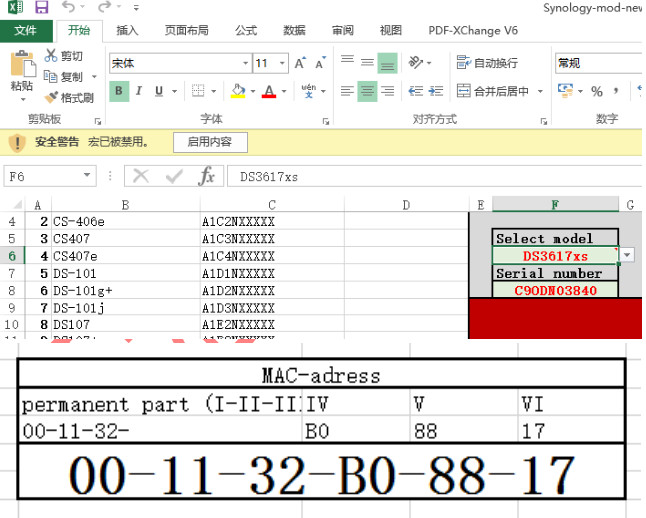This screenshot has width=646, height=518.
Task: Toggle Italic formatting
Action: (x=139, y=91)
